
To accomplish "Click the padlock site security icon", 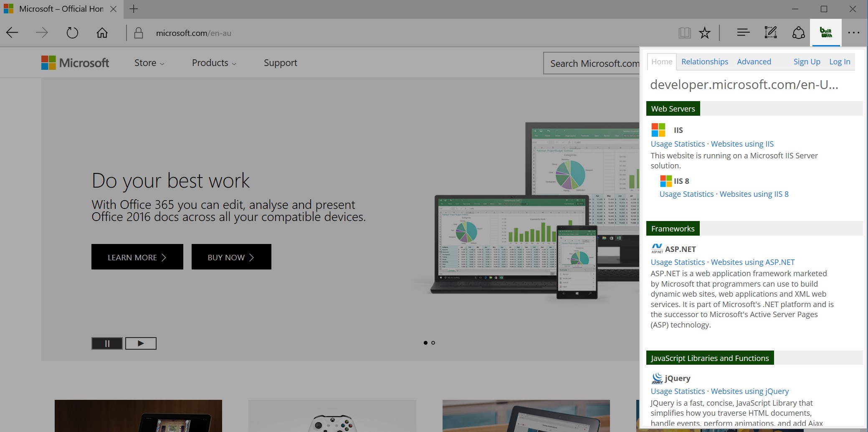I will point(139,33).
